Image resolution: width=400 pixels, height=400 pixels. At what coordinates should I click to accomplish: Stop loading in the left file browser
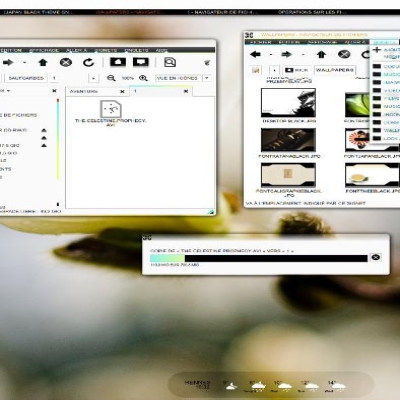tap(66, 62)
